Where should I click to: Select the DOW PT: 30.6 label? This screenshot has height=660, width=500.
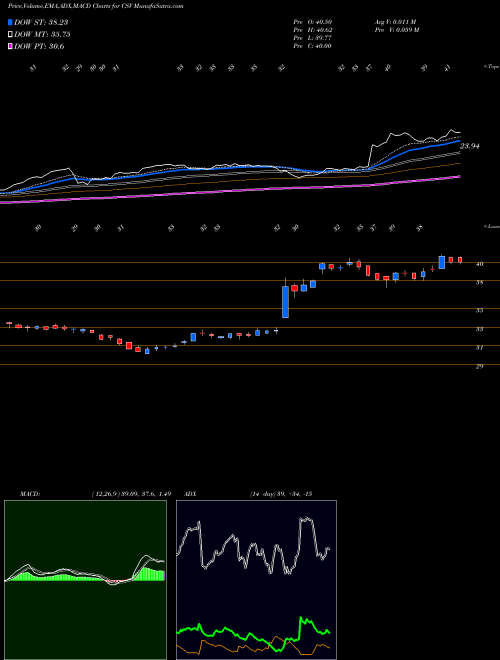tap(39, 47)
